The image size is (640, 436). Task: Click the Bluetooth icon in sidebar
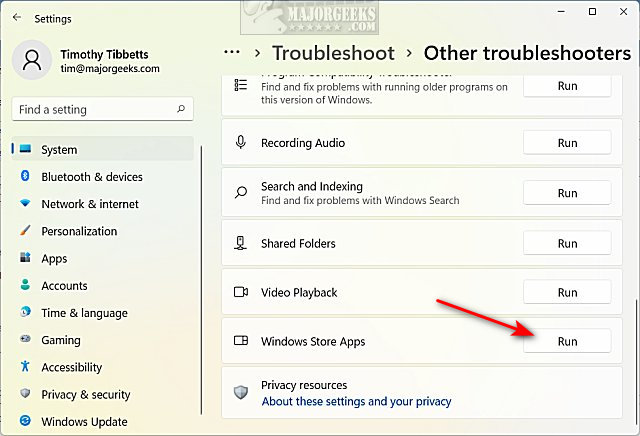tap(25, 176)
